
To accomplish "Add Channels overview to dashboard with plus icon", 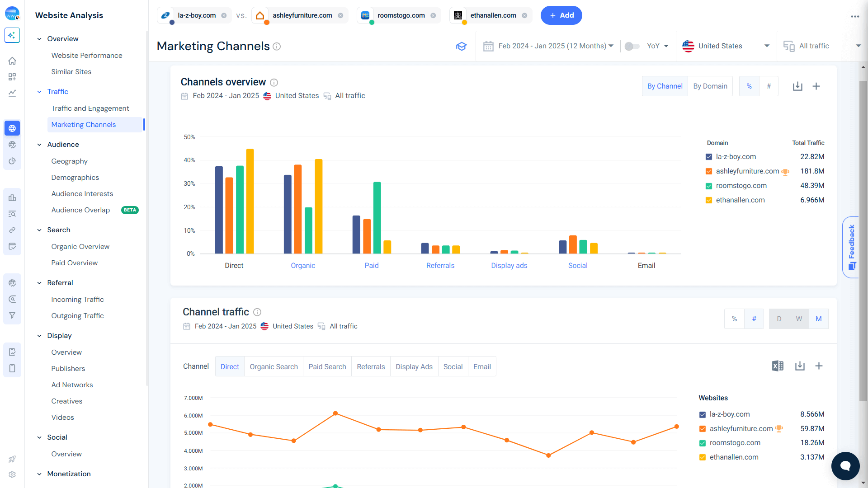I will click(x=816, y=86).
